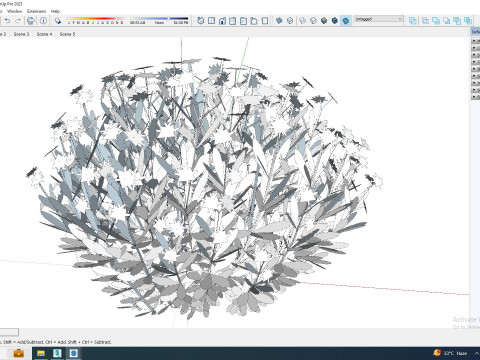Expand the eighth tray panel arrow
Viewport: 480px width, 360px height.
click(475, 90)
